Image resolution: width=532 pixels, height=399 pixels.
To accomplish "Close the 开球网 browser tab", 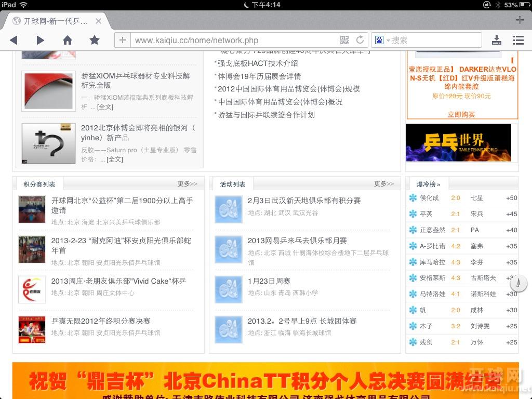I will point(98,21).
